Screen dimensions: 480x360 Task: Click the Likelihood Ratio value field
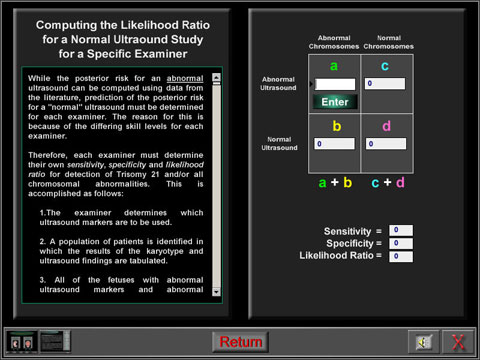tap(401, 256)
